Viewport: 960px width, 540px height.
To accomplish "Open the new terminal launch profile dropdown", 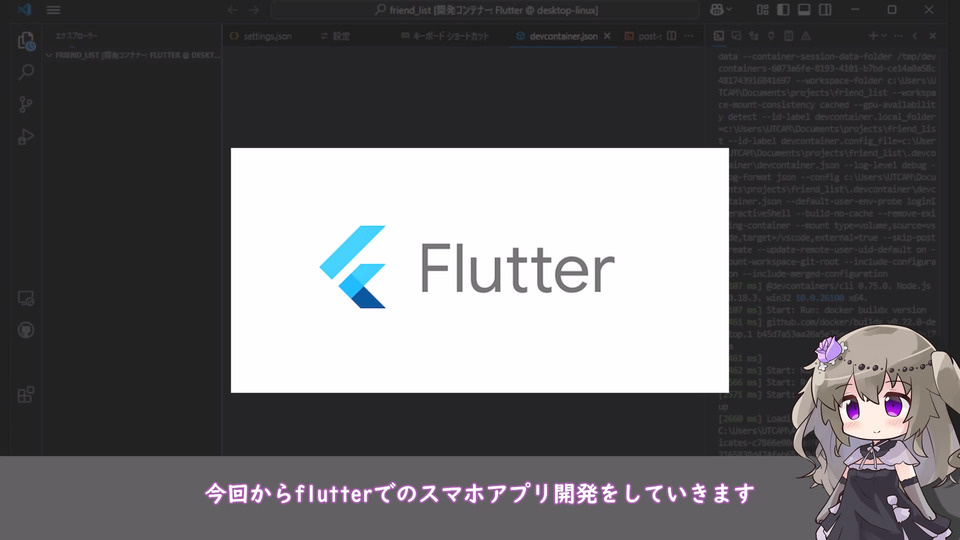I will (x=884, y=36).
